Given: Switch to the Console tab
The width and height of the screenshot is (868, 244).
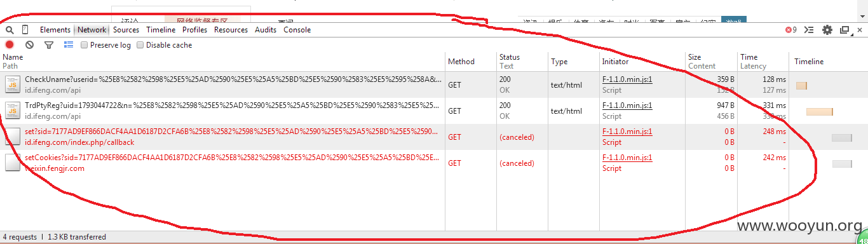Looking at the screenshot, I should [297, 30].
